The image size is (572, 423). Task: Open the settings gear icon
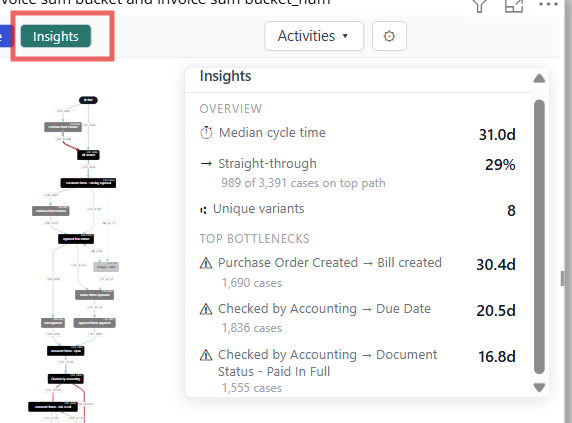tap(389, 36)
